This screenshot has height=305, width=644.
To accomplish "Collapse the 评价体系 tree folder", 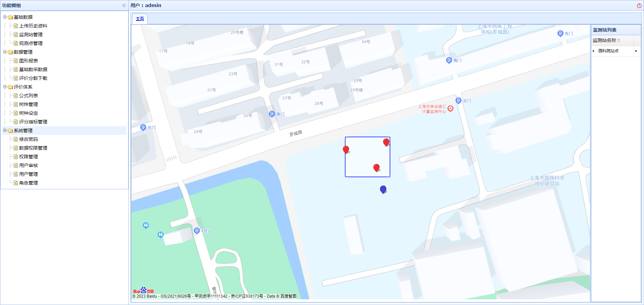I will 5,87.
